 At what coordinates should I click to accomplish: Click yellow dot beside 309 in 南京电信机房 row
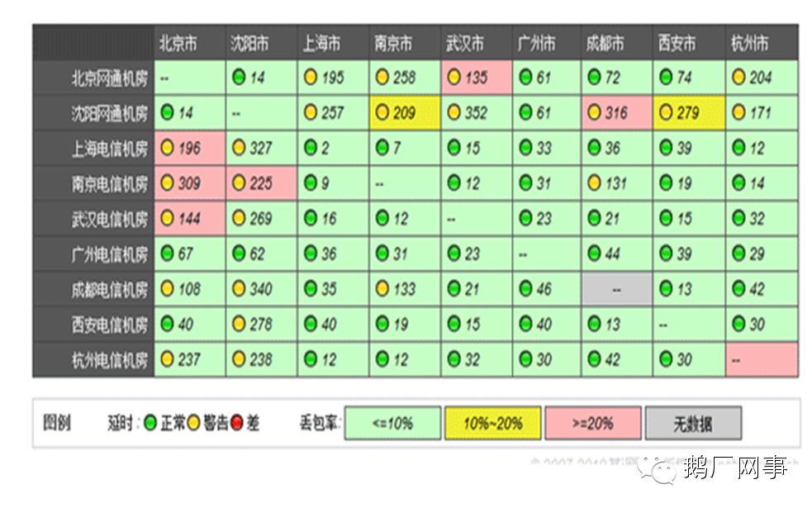(x=167, y=183)
